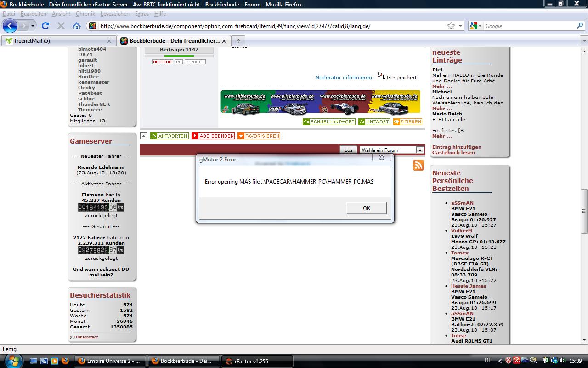The image size is (588, 368).
Task: Click the stop loading X icon
Action: pos(61,26)
